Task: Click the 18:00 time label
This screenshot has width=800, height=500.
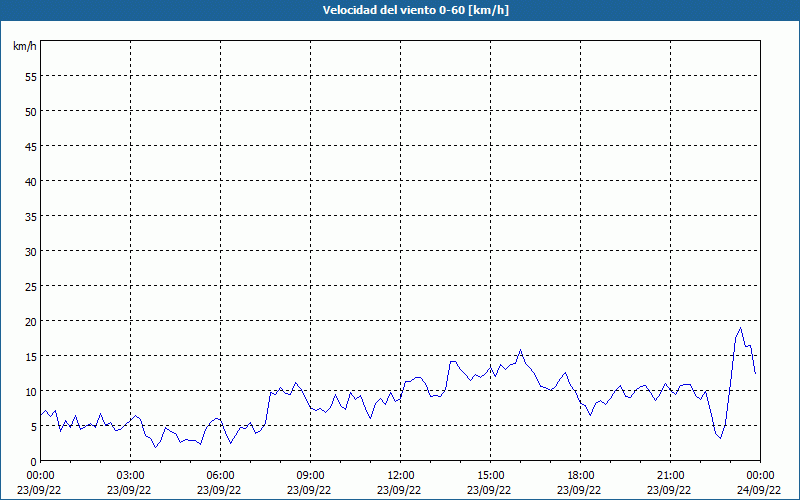Action: pos(580,475)
